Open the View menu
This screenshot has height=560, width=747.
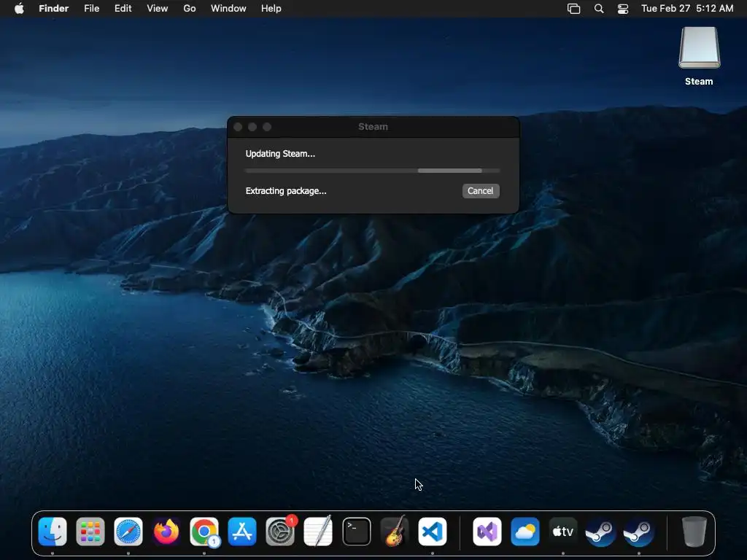pyautogui.click(x=158, y=9)
